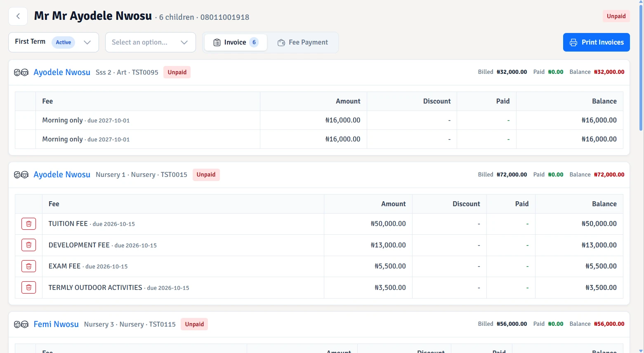Click the avatar icon beside Nursery 1 Ayodele Nwosu
This screenshot has height=353, width=644.
pyautogui.click(x=21, y=175)
